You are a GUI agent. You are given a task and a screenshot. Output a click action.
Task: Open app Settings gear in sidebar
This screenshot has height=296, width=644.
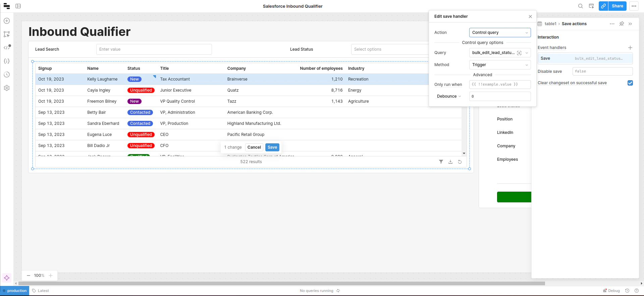pyautogui.click(x=7, y=88)
